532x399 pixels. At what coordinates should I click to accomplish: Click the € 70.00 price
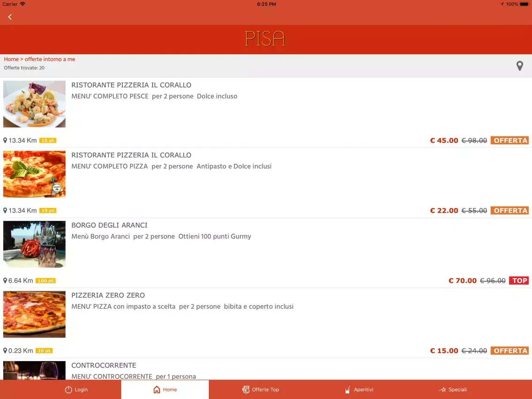click(462, 281)
